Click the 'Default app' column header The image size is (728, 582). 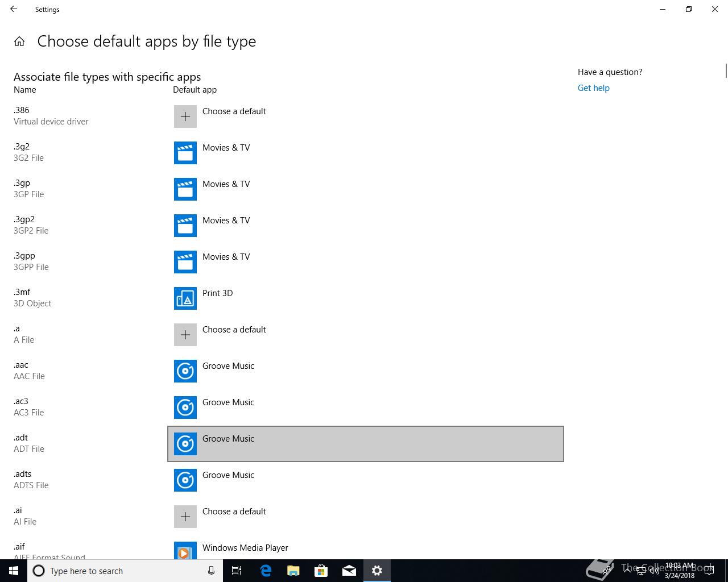(x=195, y=90)
